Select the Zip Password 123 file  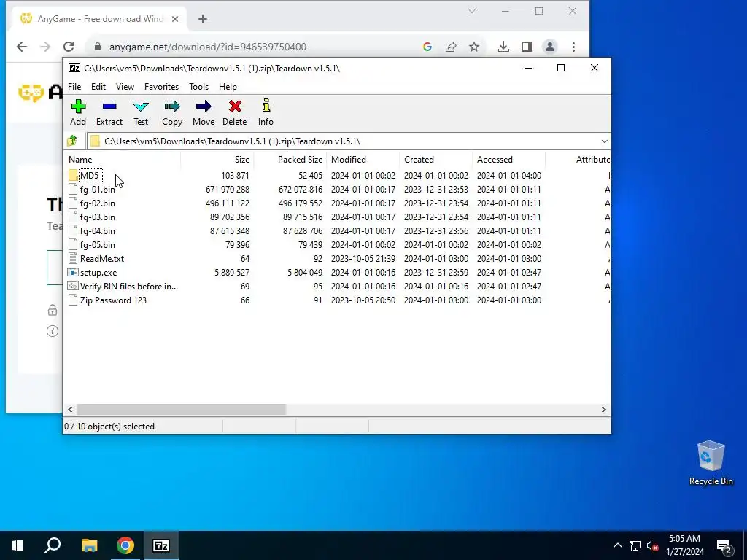[113, 300]
